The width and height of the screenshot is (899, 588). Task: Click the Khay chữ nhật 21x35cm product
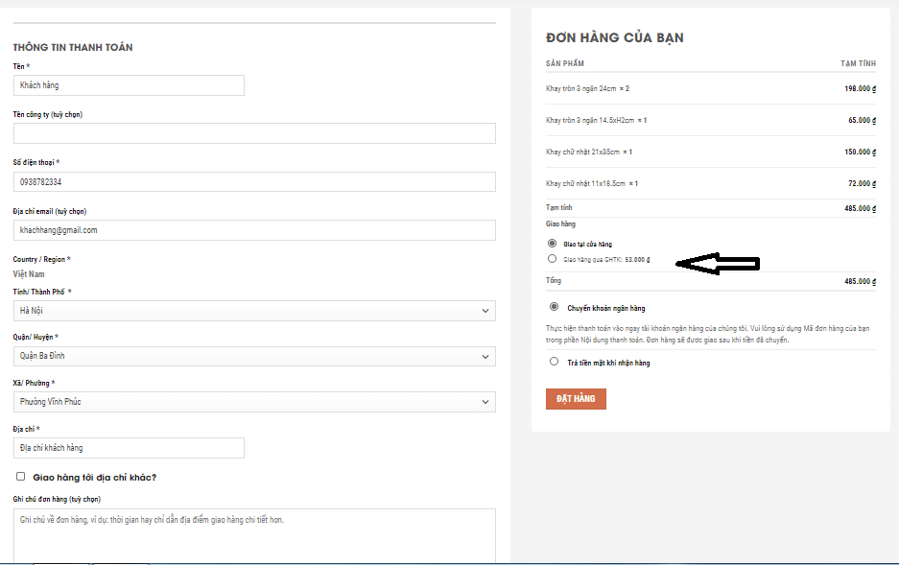tap(583, 152)
